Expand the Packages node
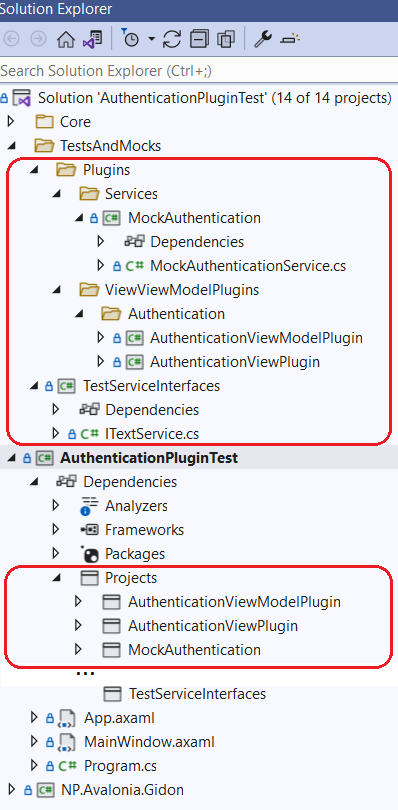 point(56,554)
